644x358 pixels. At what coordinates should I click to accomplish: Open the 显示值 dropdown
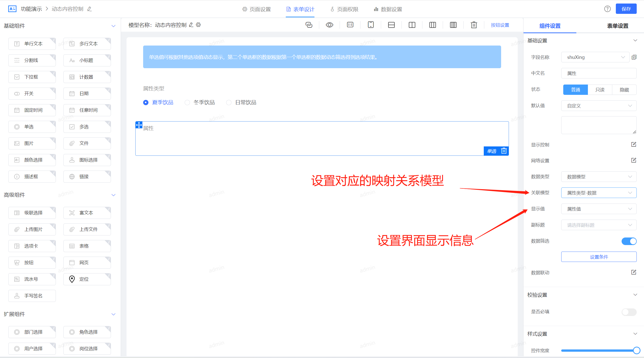point(598,209)
